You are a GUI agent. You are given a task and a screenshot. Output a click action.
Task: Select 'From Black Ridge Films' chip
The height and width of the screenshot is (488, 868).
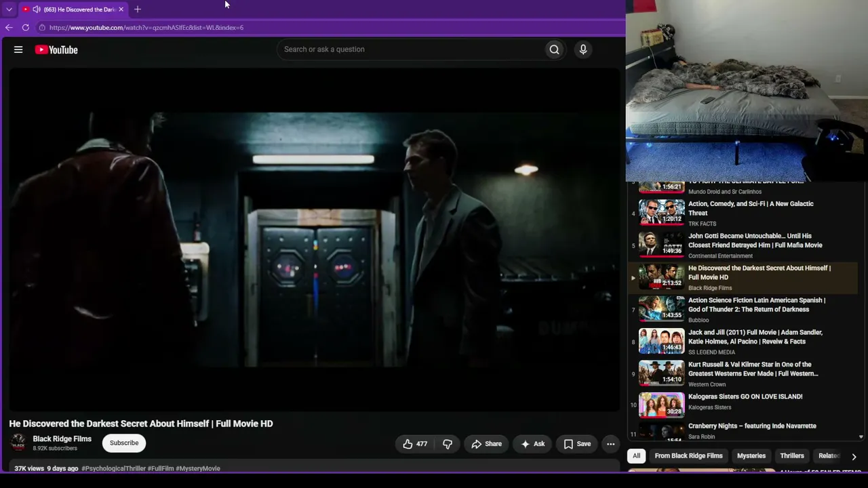tap(688, 456)
